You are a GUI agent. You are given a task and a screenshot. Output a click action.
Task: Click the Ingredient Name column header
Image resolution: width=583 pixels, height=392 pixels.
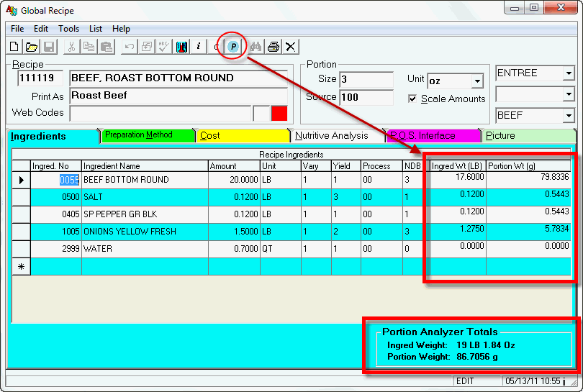[145, 166]
